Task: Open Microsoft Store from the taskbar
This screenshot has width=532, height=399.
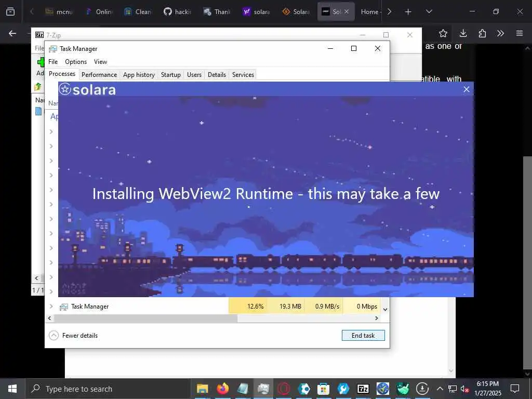Action: (323, 389)
